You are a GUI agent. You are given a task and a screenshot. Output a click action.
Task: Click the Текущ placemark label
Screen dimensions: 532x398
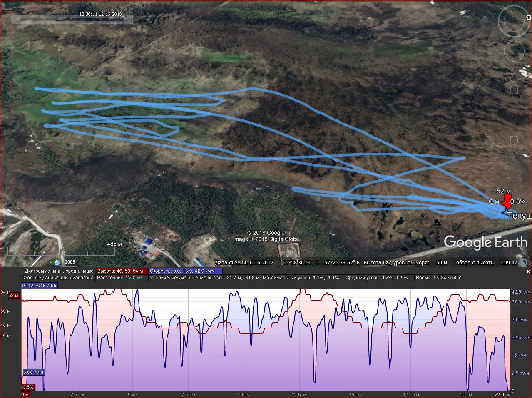[x=519, y=216]
